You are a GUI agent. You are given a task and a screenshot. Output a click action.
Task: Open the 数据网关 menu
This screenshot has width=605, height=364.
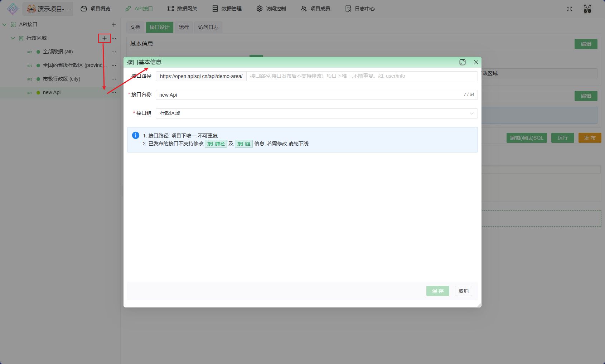(x=183, y=9)
